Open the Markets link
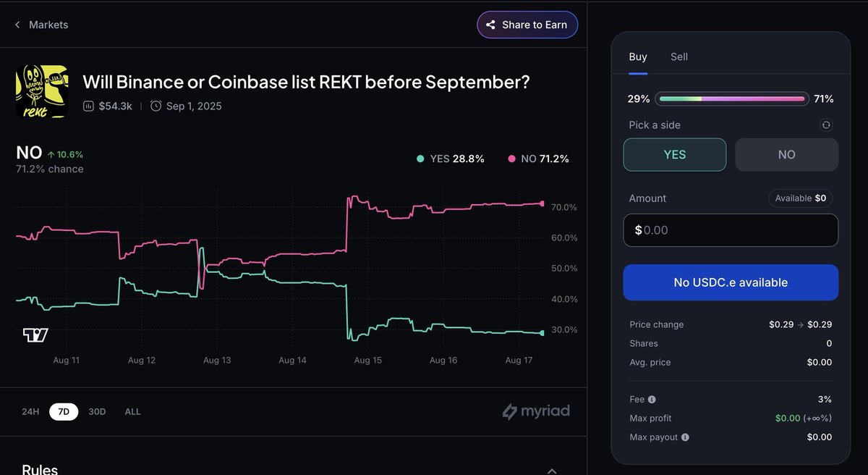 (48, 25)
